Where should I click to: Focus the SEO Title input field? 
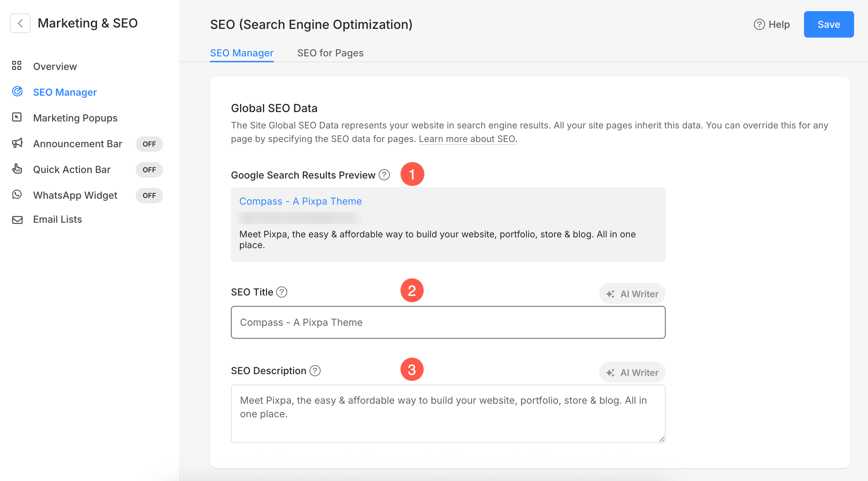(x=448, y=322)
